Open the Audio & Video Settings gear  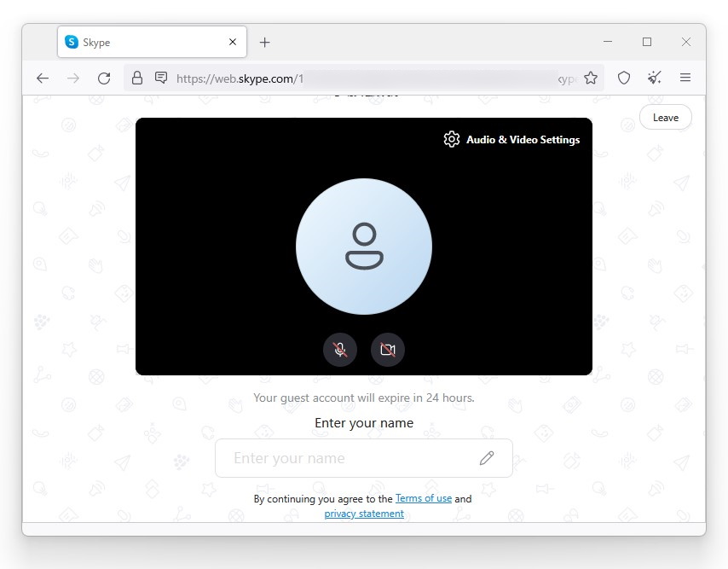(x=452, y=139)
